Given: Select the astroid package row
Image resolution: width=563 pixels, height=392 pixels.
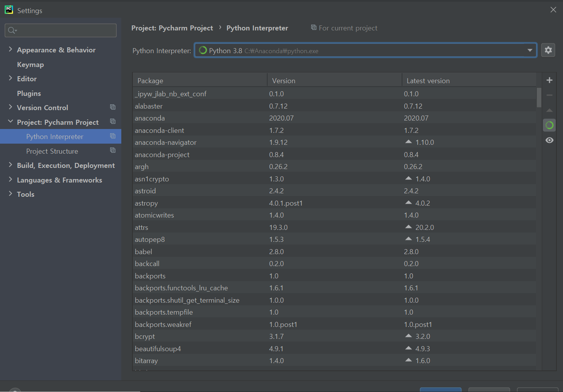Looking at the screenshot, I should point(334,191).
